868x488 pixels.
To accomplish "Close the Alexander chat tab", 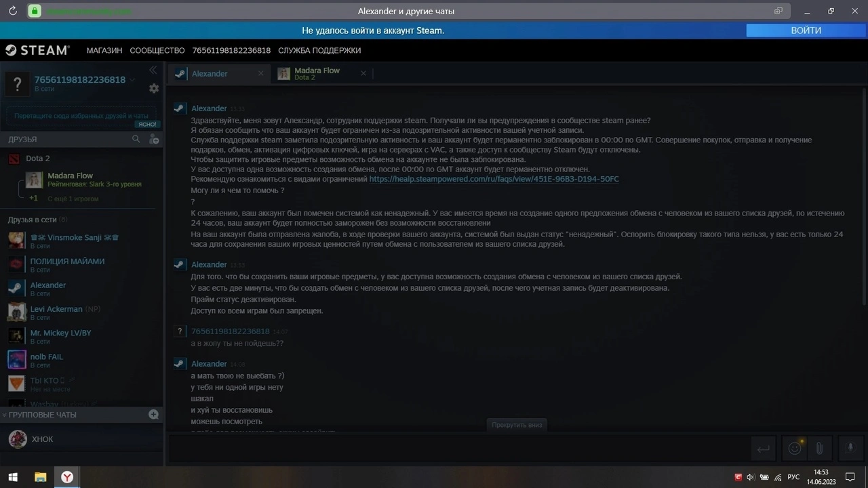I will click(x=260, y=73).
